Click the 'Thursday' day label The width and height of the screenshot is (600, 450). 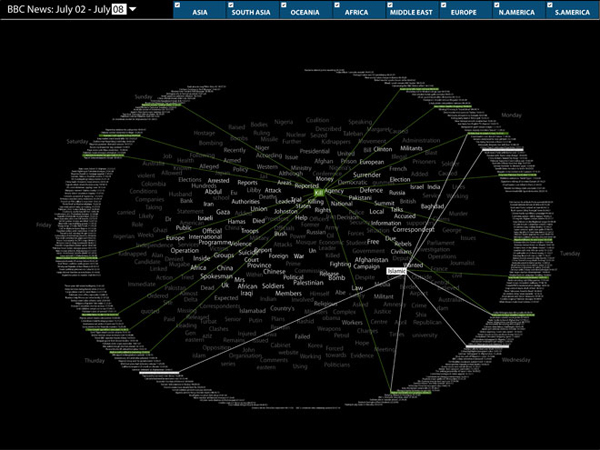click(x=95, y=360)
